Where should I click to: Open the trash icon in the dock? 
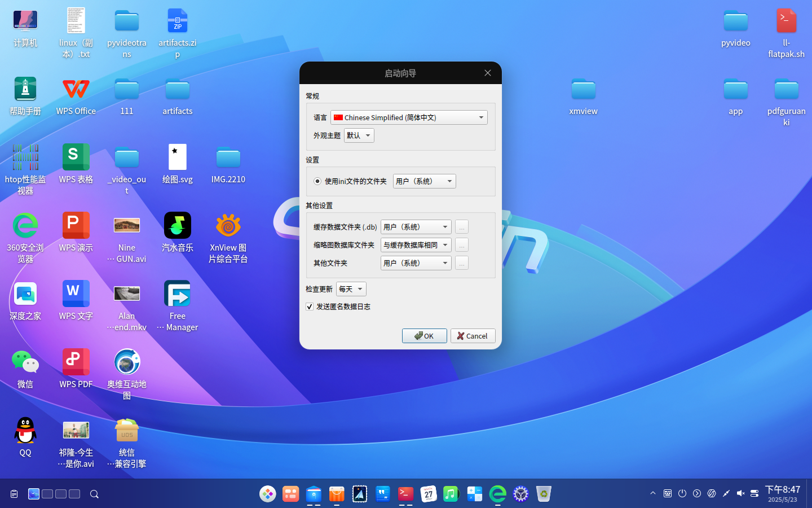544,494
